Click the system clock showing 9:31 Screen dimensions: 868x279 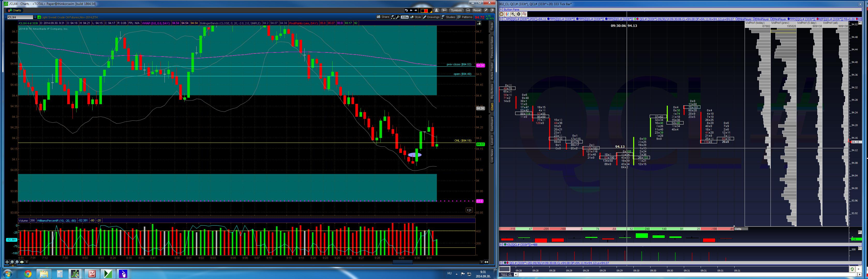pos(483,274)
